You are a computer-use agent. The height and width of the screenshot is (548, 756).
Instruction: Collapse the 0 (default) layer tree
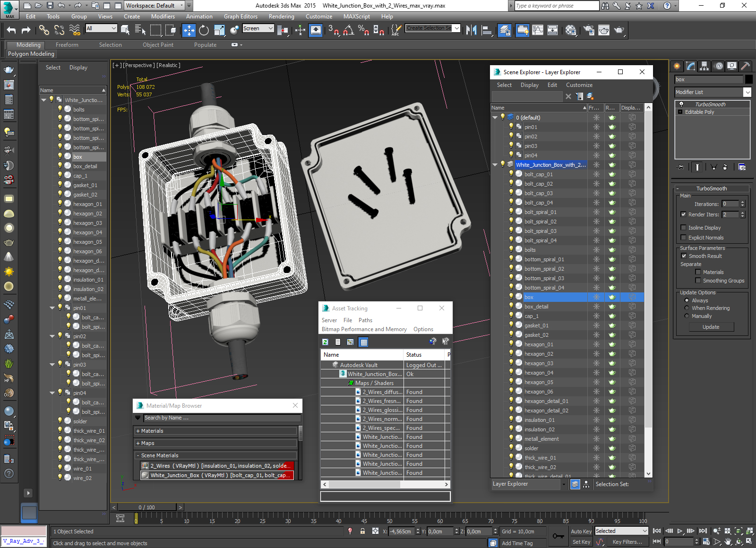(x=495, y=117)
